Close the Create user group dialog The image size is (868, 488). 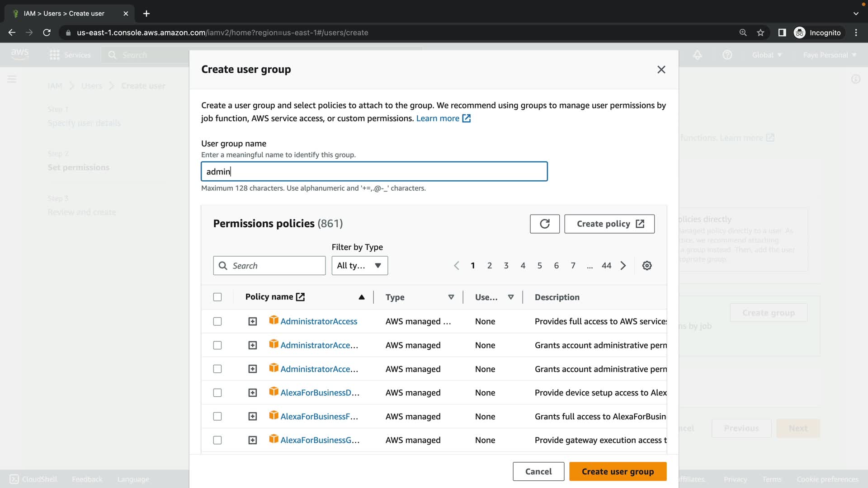[661, 70]
